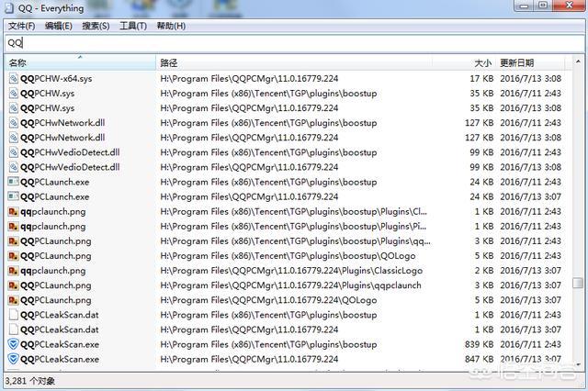Click the icon of QQPCHwNetwork.dll in QQPCMgr folder
This screenshot has width=588, height=391.
point(13,138)
